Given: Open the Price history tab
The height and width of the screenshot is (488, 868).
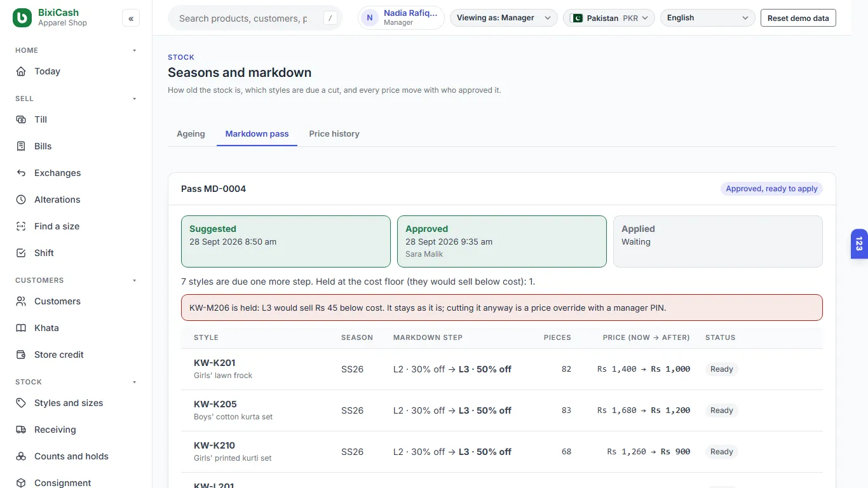Looking at the screenshot, I should [x=334, y=133].
